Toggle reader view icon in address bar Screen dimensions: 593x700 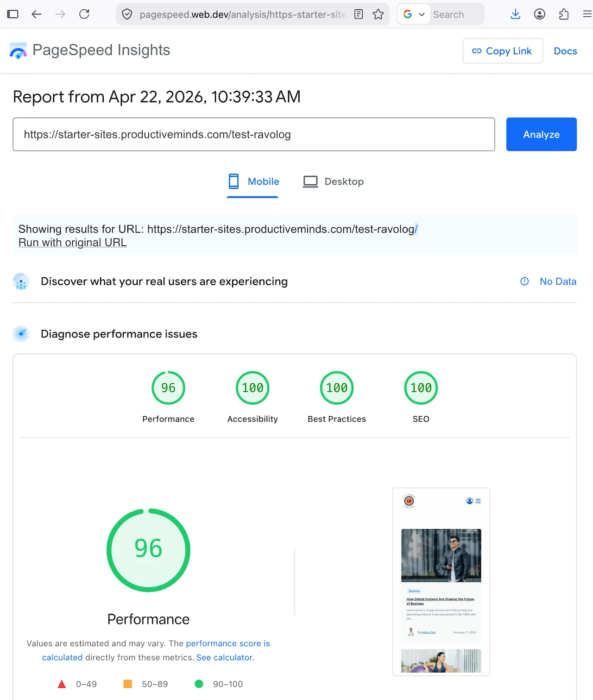(359, 14)
